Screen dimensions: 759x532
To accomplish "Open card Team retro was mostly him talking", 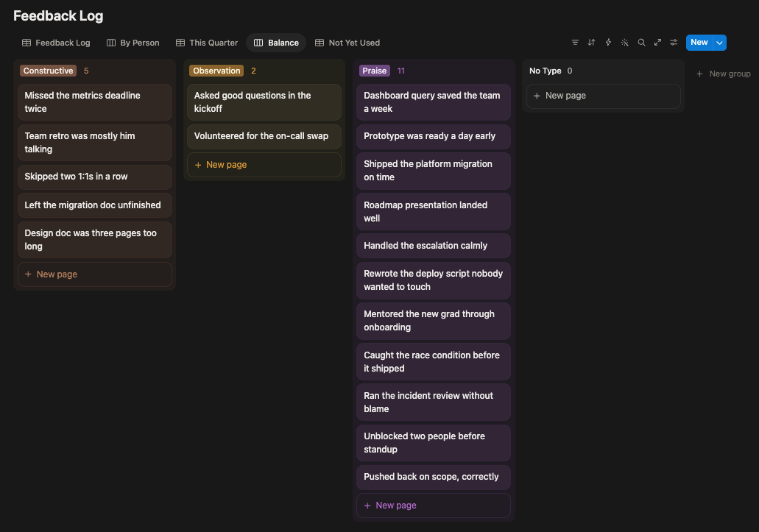I will 95,143.
